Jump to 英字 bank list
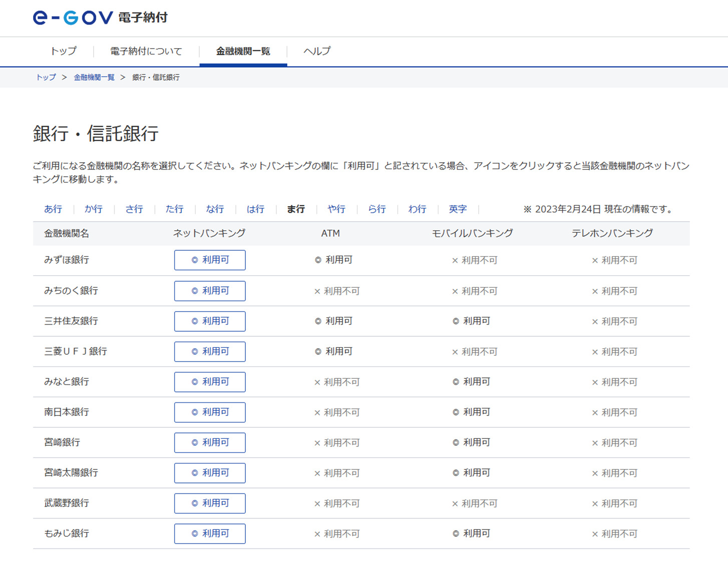The height and width of the screenshot is (563, 728). tap(458, 209)
